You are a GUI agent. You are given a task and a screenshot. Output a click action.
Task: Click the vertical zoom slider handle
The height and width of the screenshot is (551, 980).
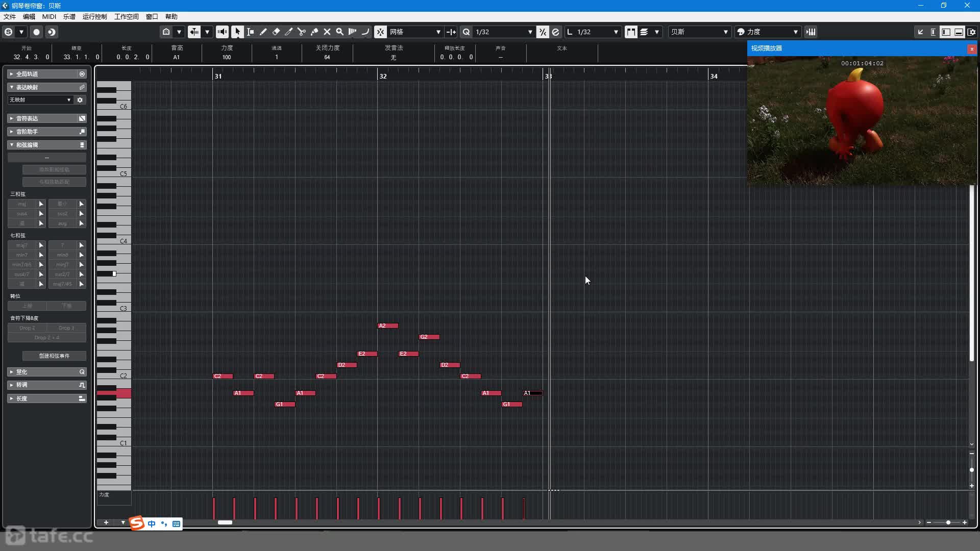(x=972, y=470)
